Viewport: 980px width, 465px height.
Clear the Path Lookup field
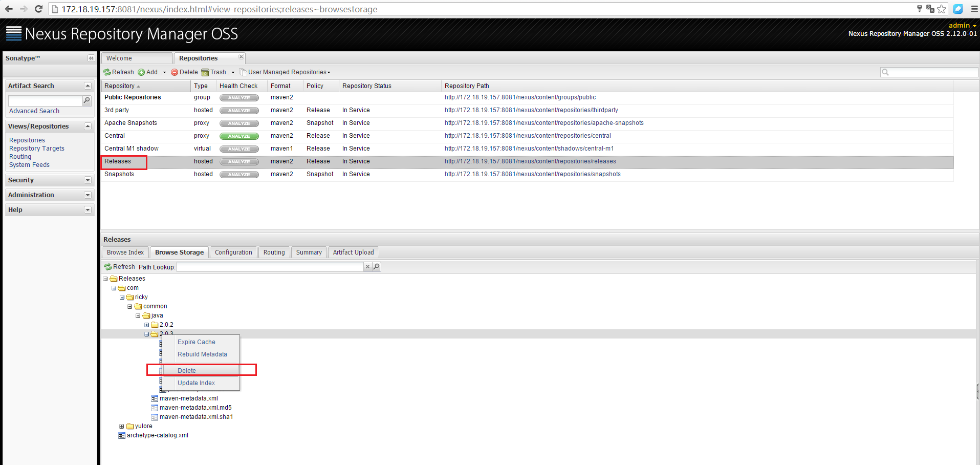(x=367, y=267)
